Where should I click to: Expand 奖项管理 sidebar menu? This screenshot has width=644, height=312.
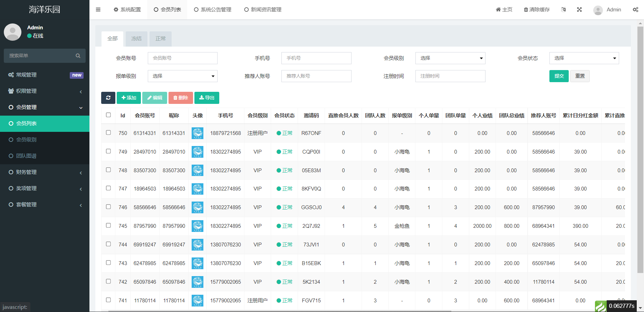[x=45, y=188]
